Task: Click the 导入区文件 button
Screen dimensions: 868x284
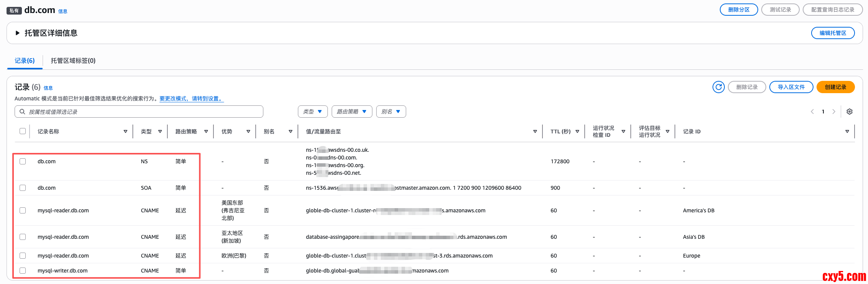Action: click(791, 87)
